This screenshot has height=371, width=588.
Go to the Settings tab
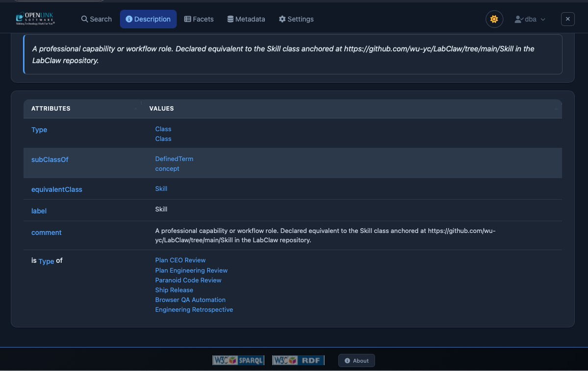tap(296, 19)
